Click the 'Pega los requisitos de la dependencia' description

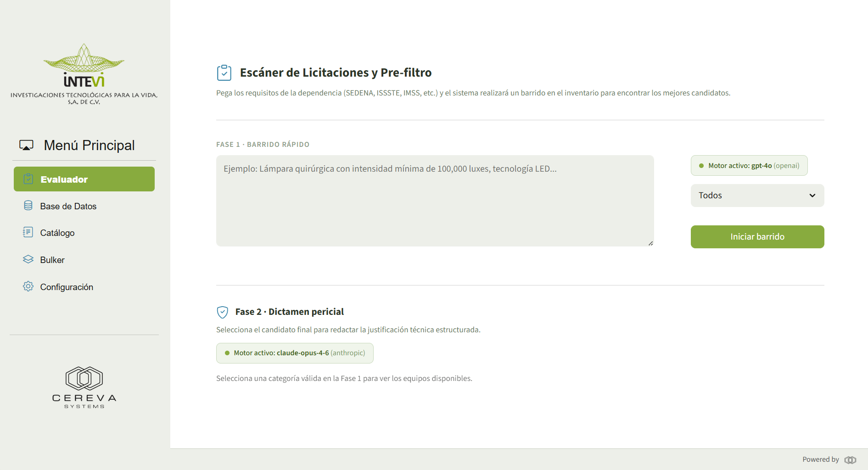473,93
